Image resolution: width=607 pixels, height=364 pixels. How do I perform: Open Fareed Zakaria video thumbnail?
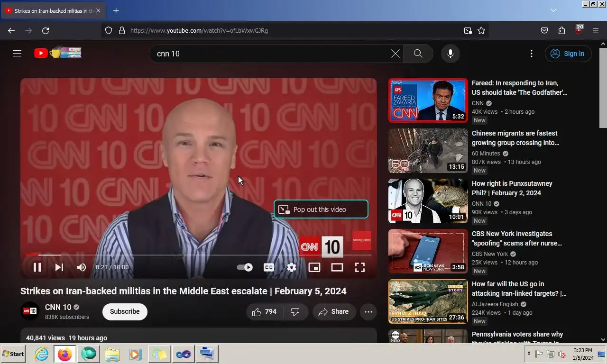click(428, 100)
